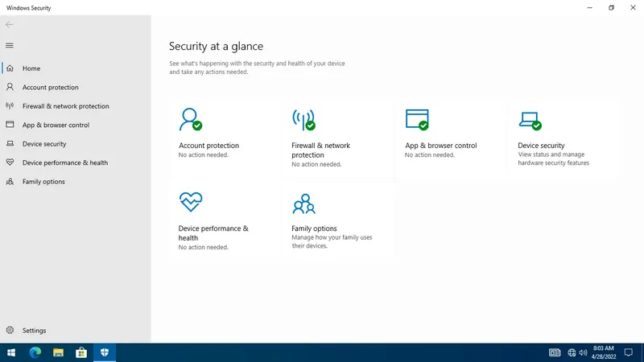Image resolution: width=644 pixels, height=362 pixels.
Task: Click the back arrow in Windows Security
Action: [x=10, y=25]
